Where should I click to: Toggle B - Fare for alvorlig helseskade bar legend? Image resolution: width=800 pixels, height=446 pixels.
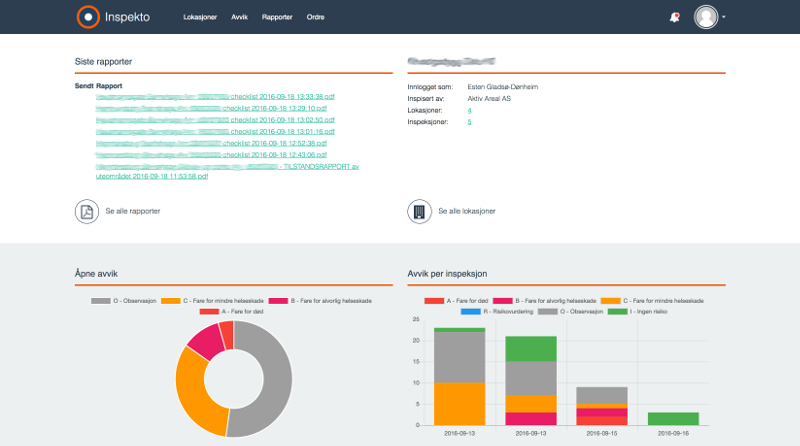click(x=544, y=301)
